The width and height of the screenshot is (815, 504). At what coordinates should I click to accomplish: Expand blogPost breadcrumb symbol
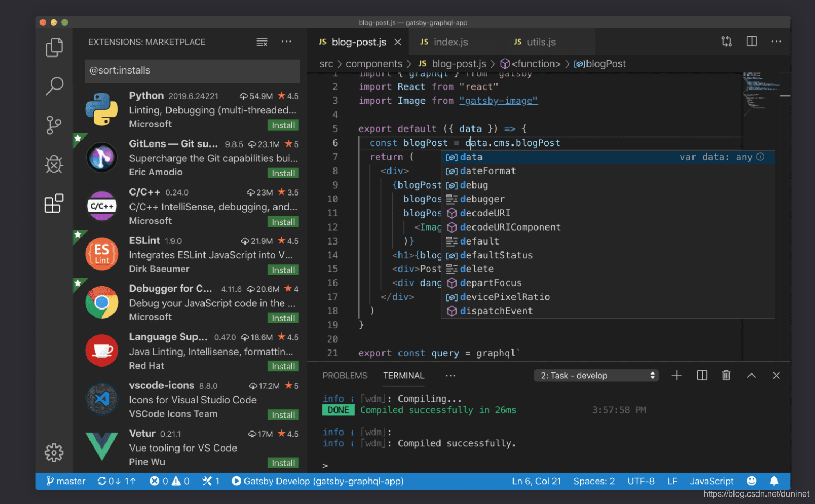click(600, 64)
